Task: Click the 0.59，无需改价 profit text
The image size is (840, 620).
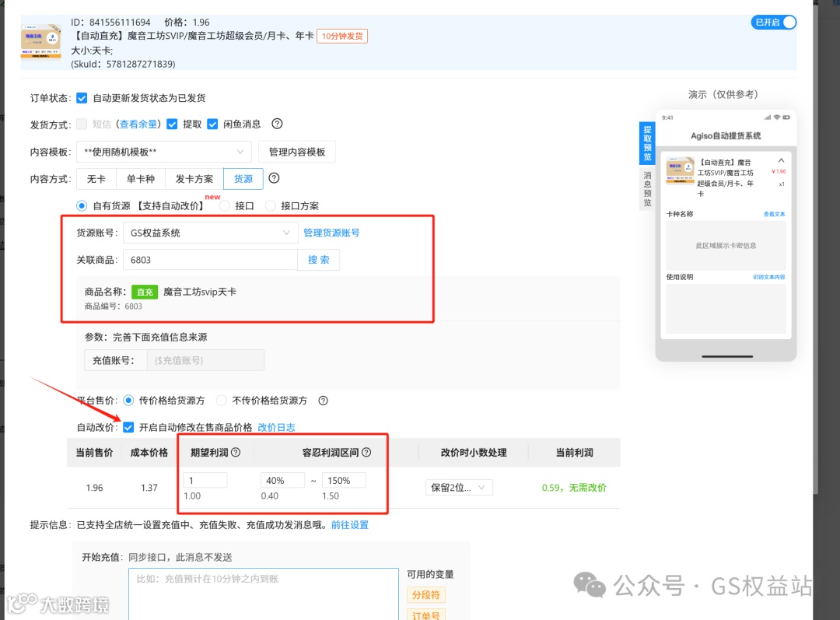Action: pos(574,488)
